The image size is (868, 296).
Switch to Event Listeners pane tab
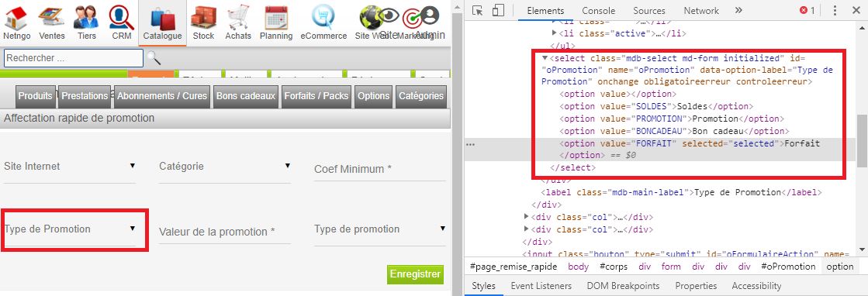(x=541, y=286)
